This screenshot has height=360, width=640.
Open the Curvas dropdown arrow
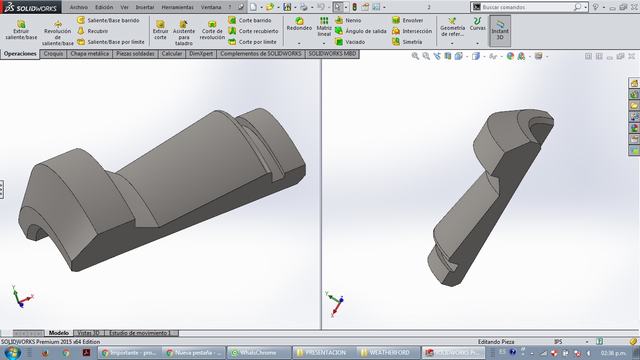pyautogui.click(x=477, y=43)
